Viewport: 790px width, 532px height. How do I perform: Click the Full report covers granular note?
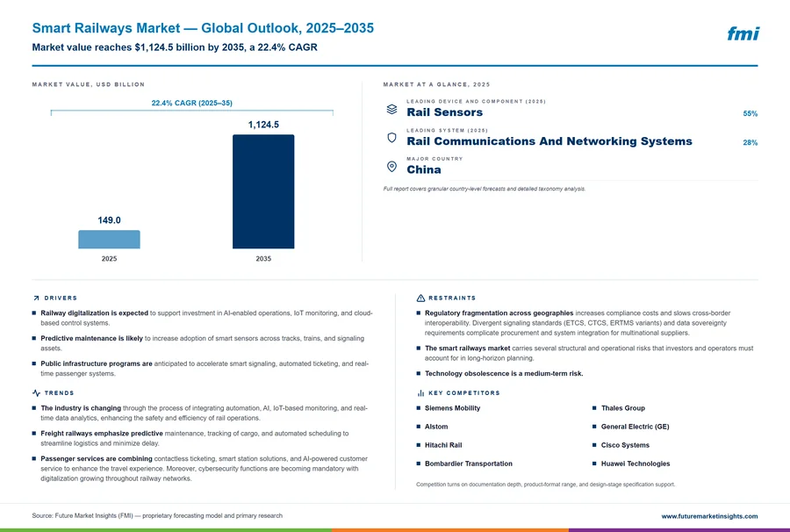coord(485,189)
